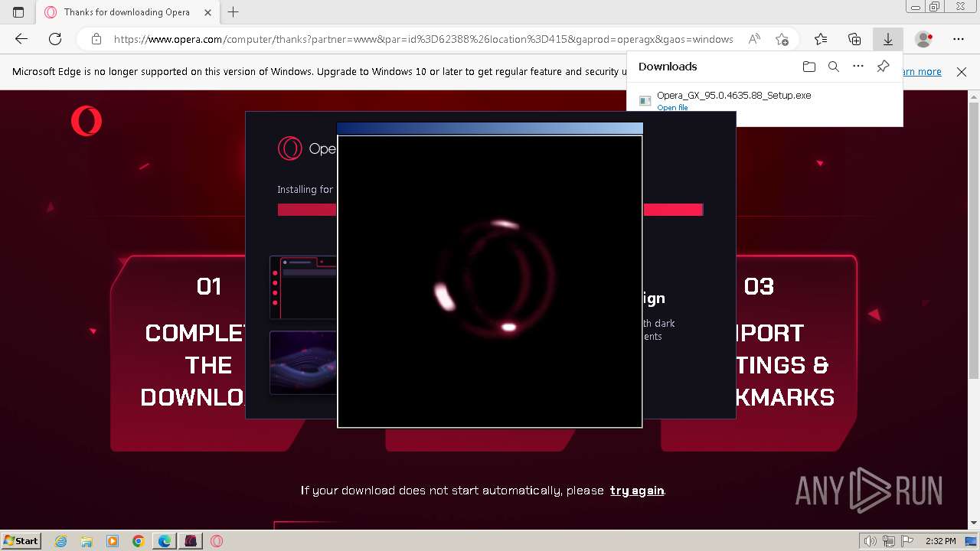The height and width of the screenshot is (551, 980).
Task: Click the Opera GX installer progress bar
Action: coord(490,210)
